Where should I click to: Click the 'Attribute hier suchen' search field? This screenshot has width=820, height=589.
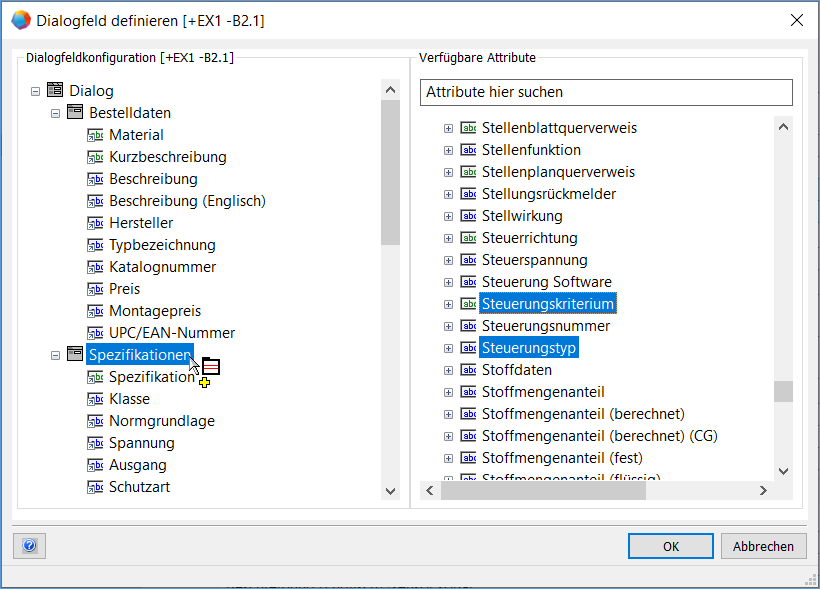pos(606,92)
